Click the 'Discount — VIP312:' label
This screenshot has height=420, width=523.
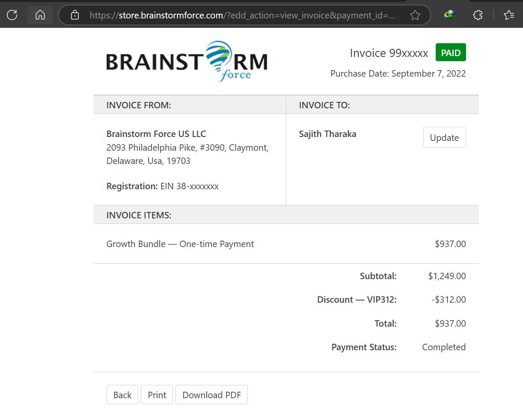coord(357,300)
